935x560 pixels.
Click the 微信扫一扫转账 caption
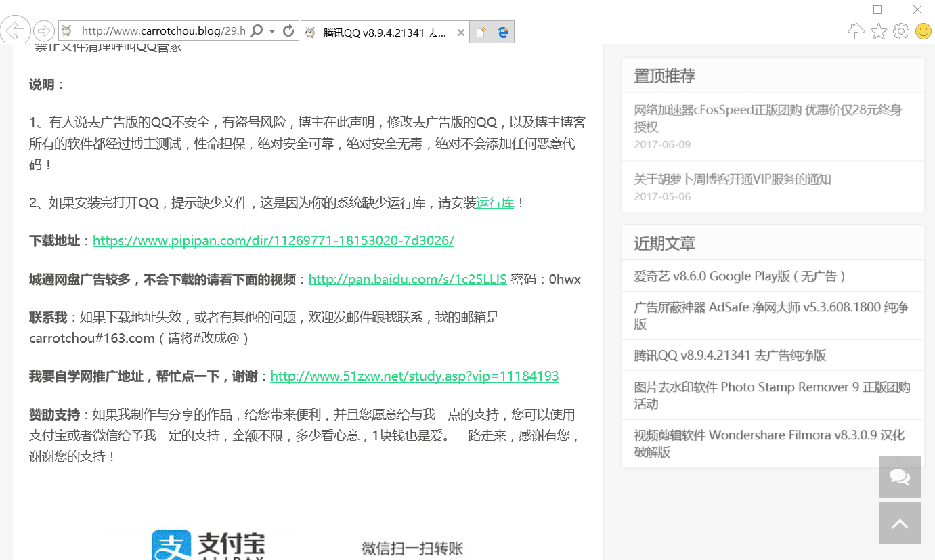click(x=412, y=548)
